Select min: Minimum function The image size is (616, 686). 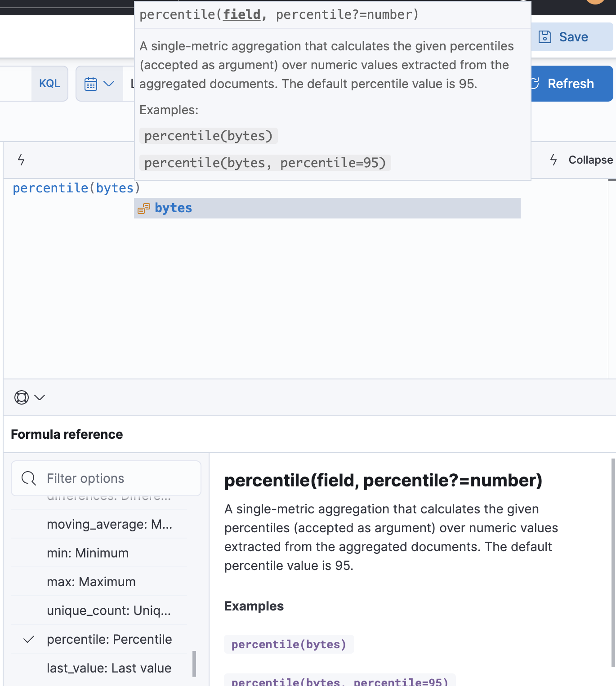[x=88, y=553]
